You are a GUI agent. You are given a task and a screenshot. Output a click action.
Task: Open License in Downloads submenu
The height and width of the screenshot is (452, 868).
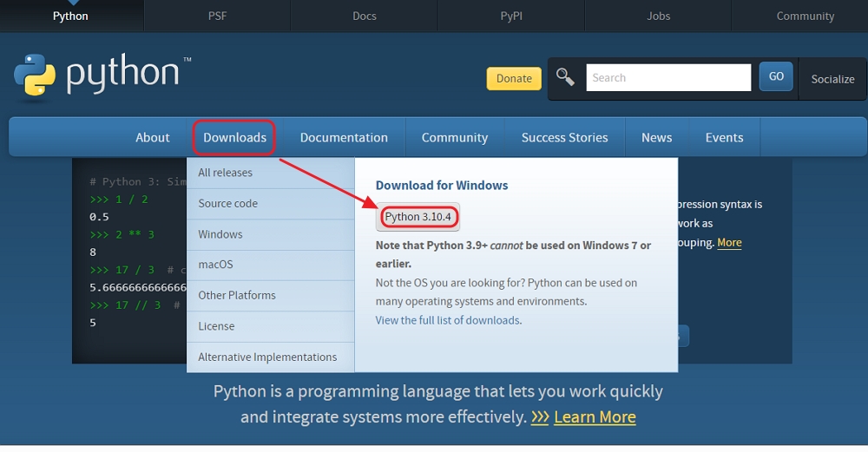click(x=271, y=326)
